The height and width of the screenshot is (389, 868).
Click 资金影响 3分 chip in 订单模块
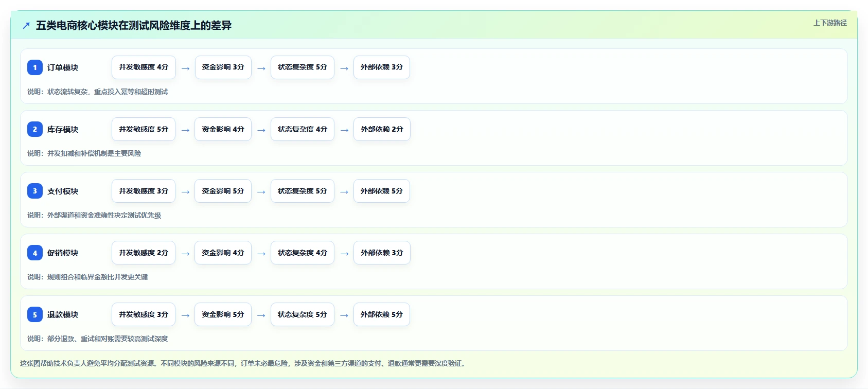pyautogui.click(x=223, y=67)
